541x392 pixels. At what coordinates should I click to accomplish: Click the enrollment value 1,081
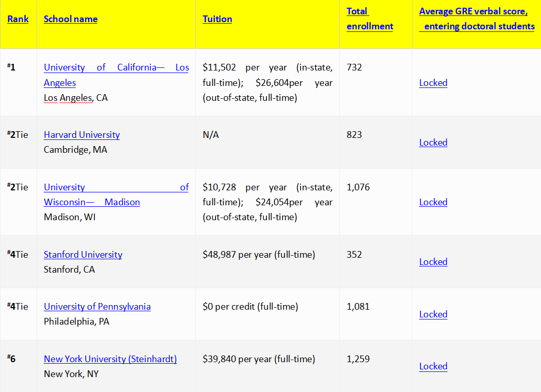pyautogui.click(x=358, y=307)
